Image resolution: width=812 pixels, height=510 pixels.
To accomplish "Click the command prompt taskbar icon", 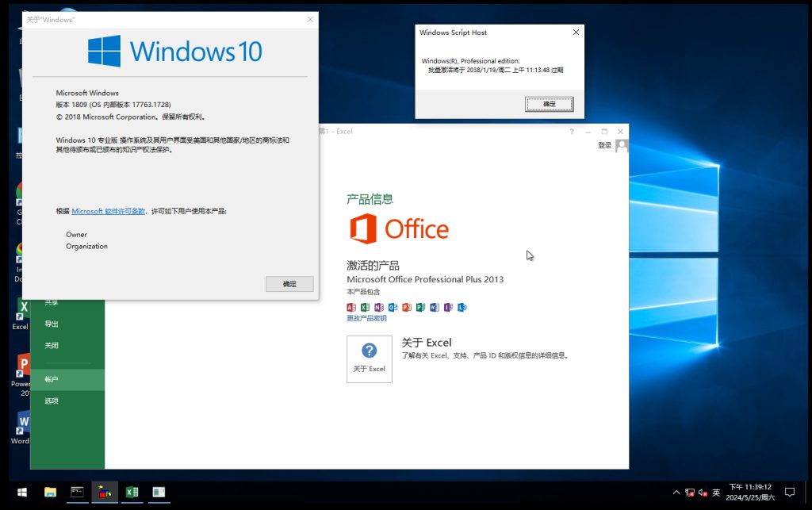I will 77,493.
